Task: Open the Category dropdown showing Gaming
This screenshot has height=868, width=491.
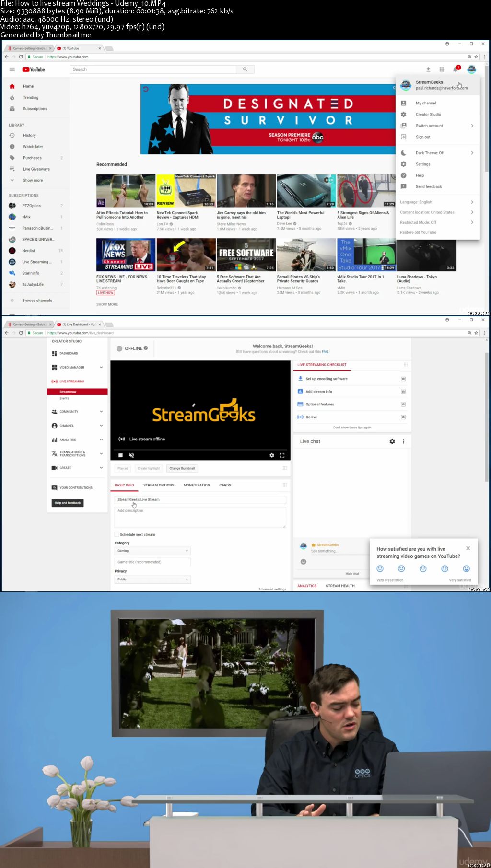Action: pos(152,551)
